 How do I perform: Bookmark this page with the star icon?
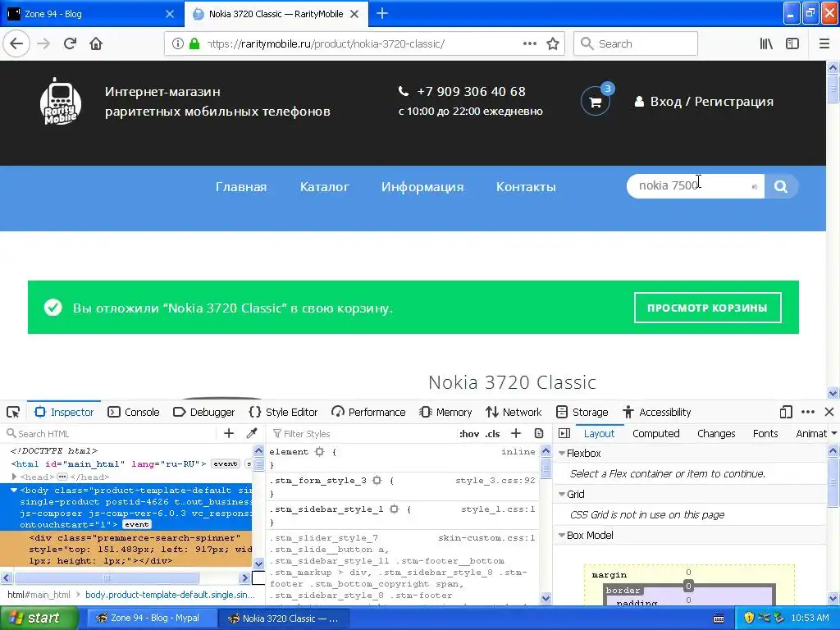coord(553,44)
